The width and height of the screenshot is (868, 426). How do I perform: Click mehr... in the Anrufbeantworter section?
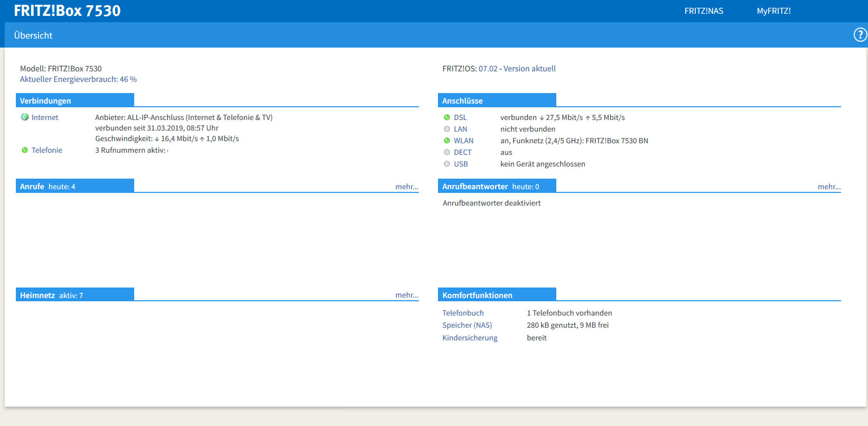coord(829,187)
